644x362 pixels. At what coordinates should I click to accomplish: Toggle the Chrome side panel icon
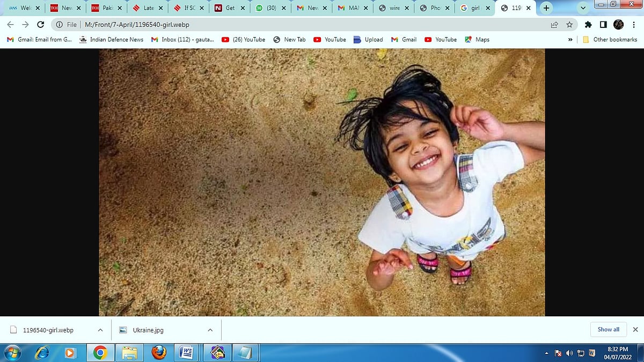(603, 25)
